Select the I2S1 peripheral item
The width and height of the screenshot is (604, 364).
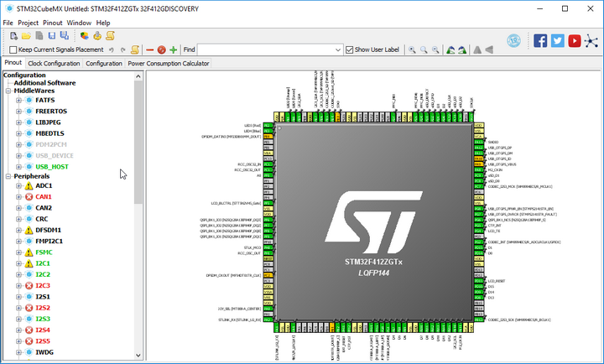[43, 297]
